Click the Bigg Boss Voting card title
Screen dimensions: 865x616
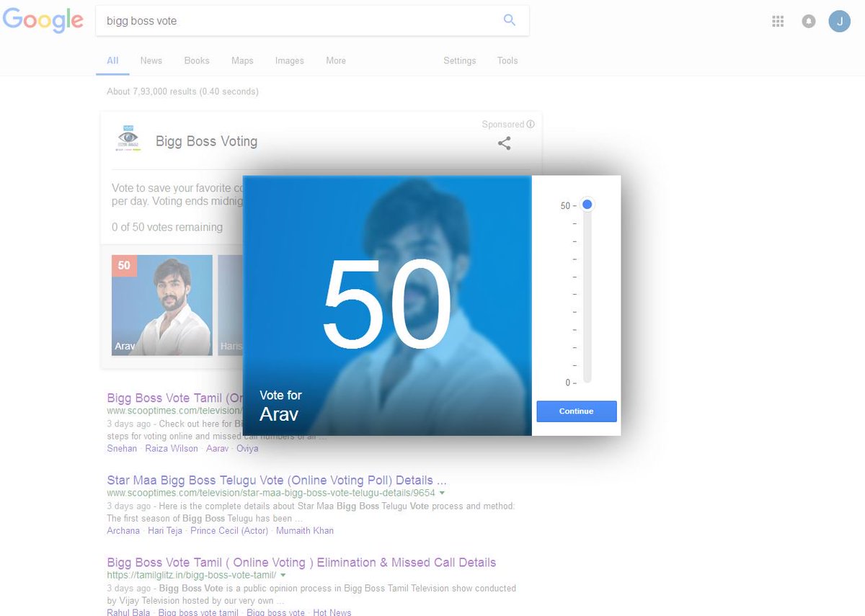pos(206,141)
